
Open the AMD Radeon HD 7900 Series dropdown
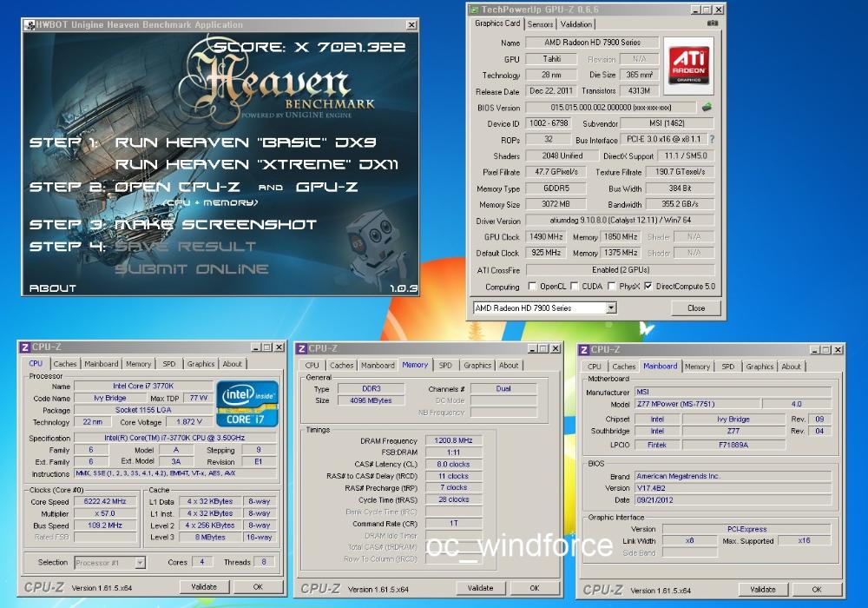[x=611, y=307]
